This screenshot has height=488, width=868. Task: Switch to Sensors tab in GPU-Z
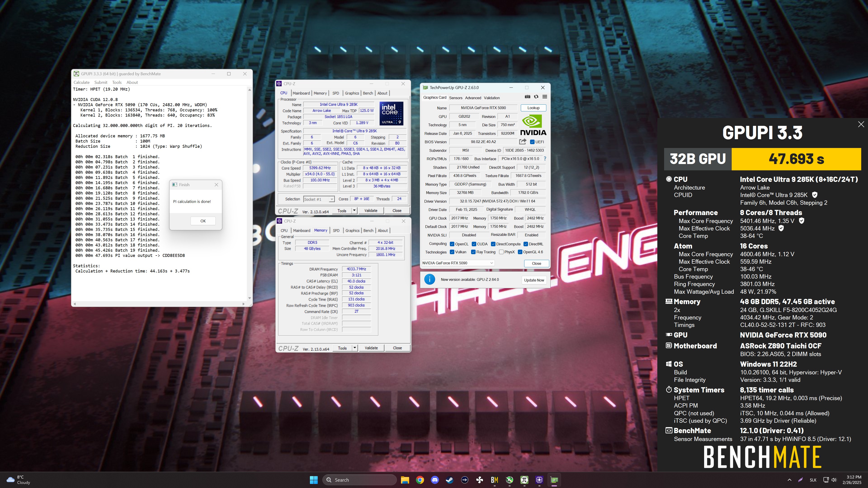coord(455,98)
